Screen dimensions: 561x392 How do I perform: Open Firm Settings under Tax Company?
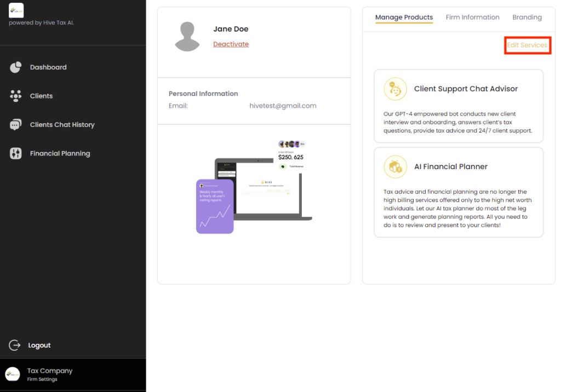pyautogui.click(x=42, y=379)
